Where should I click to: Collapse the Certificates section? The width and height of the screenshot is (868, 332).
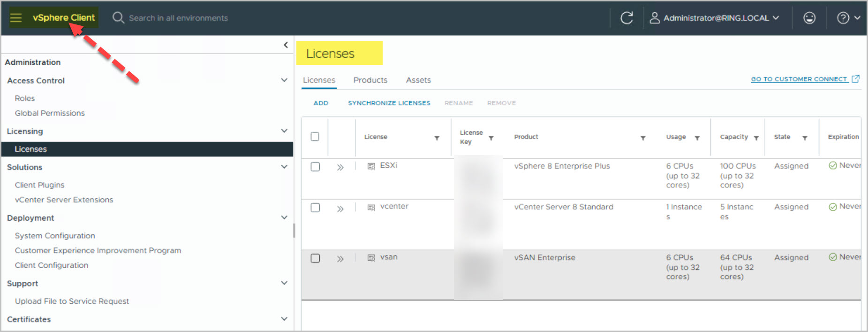(x=284, y=319)
